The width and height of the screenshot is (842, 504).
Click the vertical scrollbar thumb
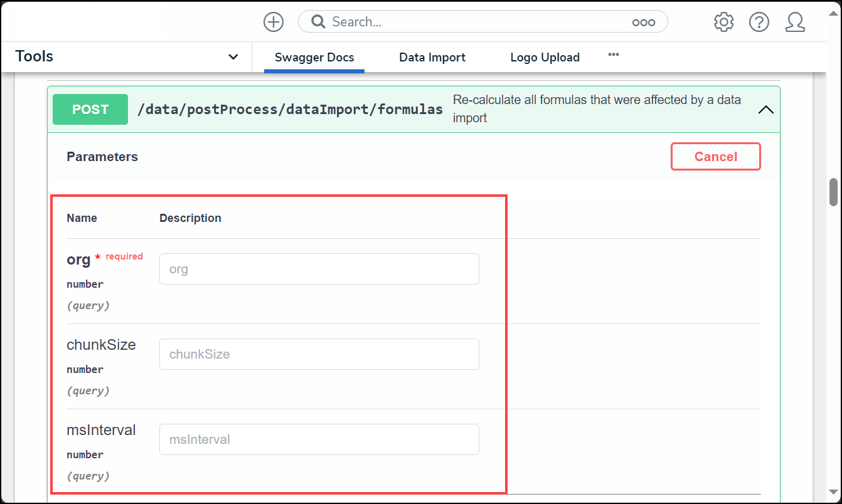833,192
